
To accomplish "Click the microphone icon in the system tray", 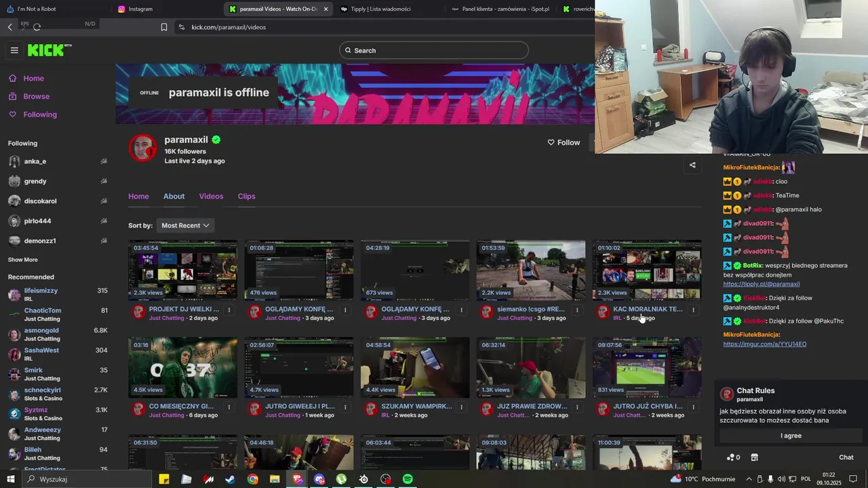I will pyautogui.click(x=770, y=479).
